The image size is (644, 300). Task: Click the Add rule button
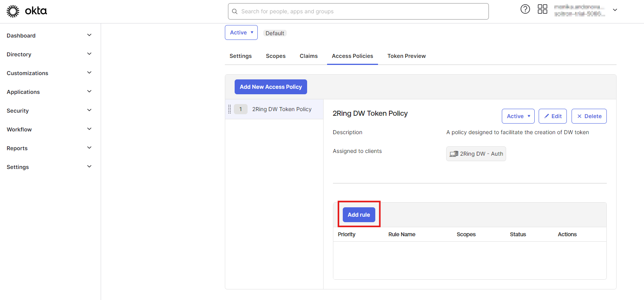(358, 215)
